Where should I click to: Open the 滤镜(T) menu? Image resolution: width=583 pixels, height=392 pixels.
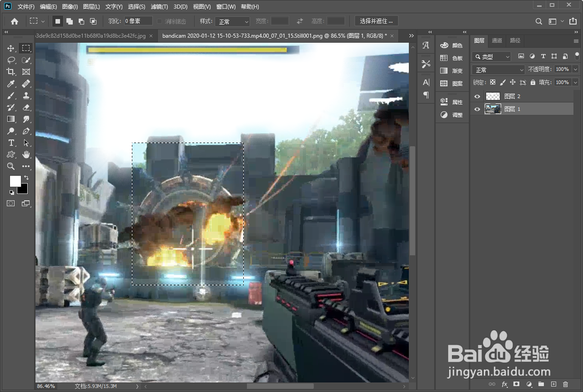click(159, 7)
